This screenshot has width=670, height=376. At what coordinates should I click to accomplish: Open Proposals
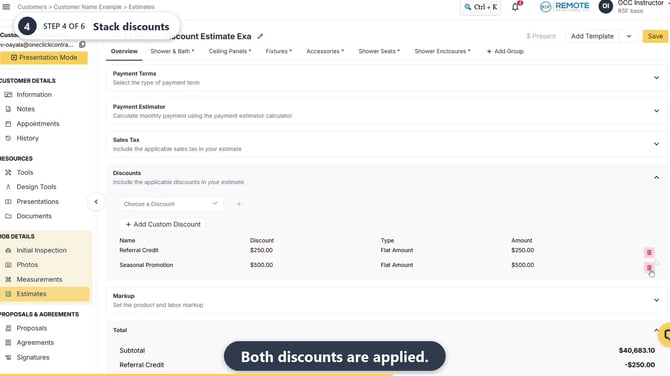31,328
